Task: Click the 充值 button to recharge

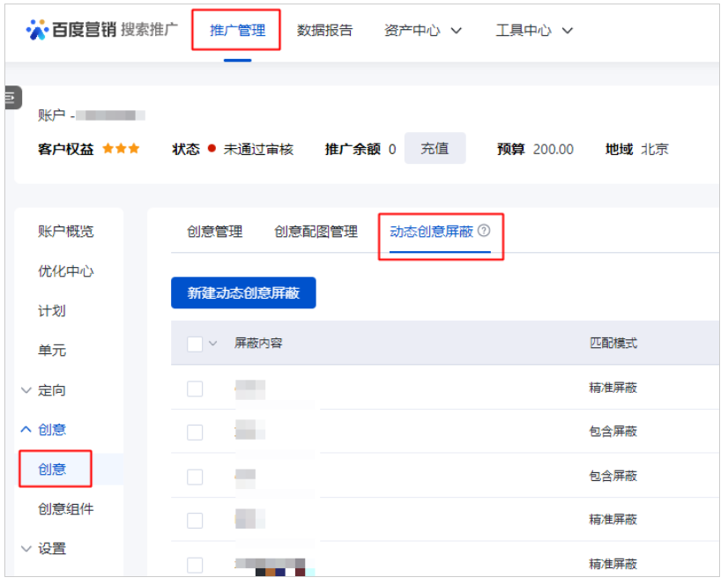Action: pyautogui.click(x=435, y=148)
